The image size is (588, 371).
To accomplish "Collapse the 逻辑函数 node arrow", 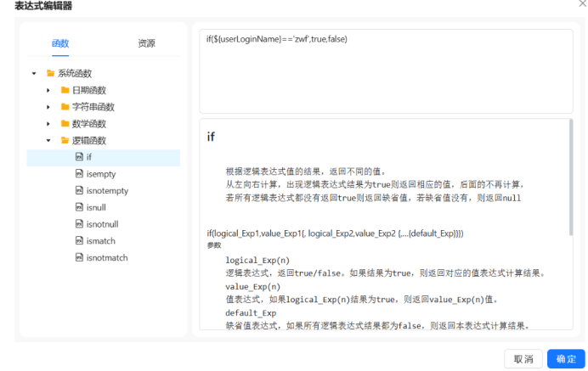I will 48,140.
